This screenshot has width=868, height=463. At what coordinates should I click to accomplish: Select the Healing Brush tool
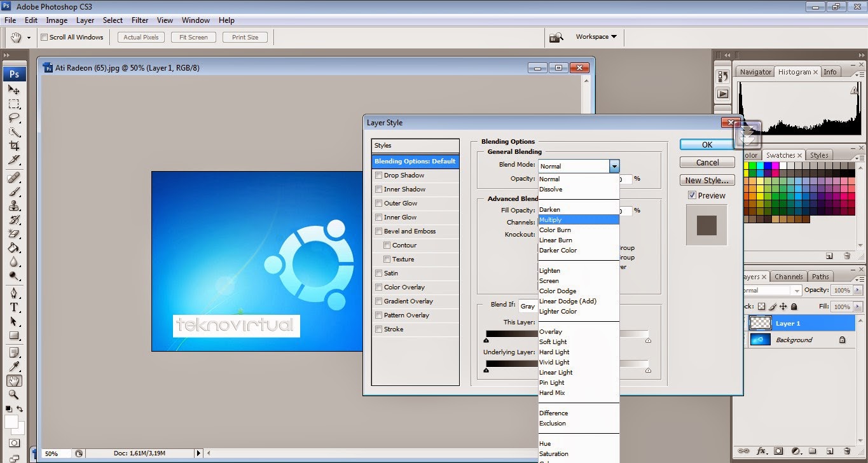14,177
